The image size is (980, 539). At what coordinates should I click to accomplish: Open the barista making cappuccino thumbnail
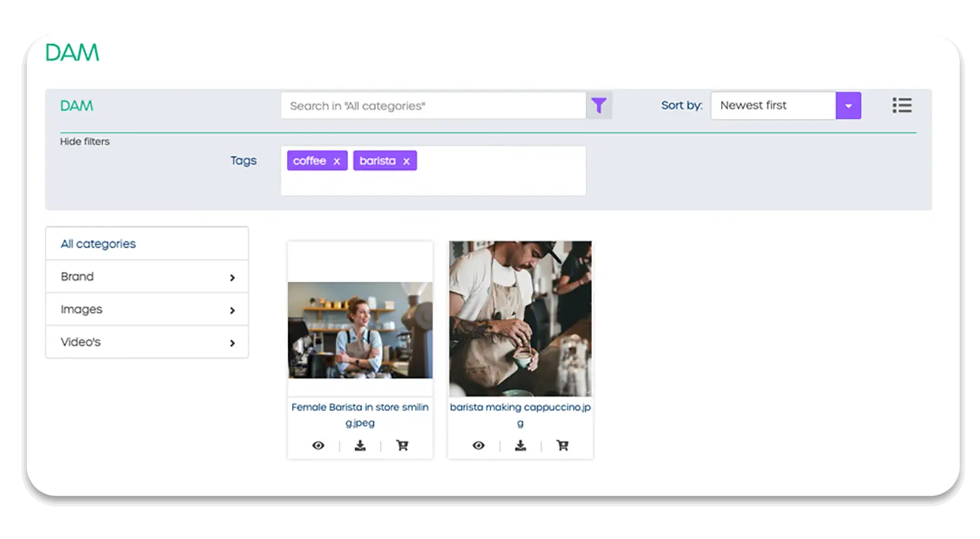[x=520, y=319]
